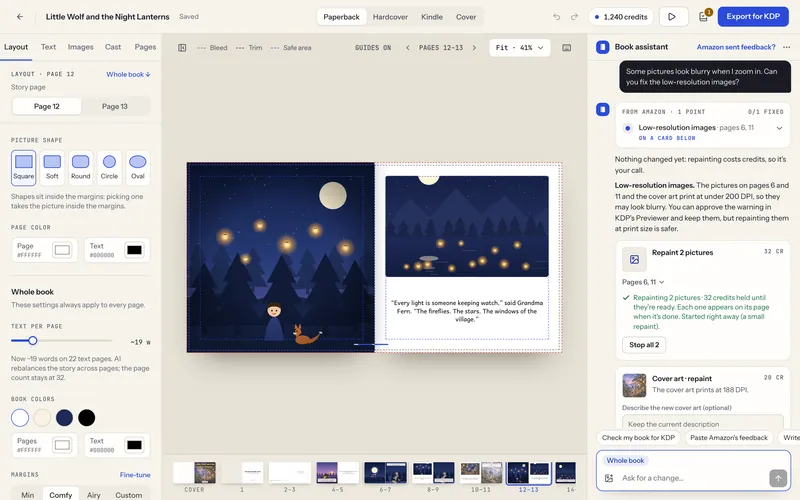Open whole-book Pages color swatch
The image size is (800, 500).
(x=62, y=445)
